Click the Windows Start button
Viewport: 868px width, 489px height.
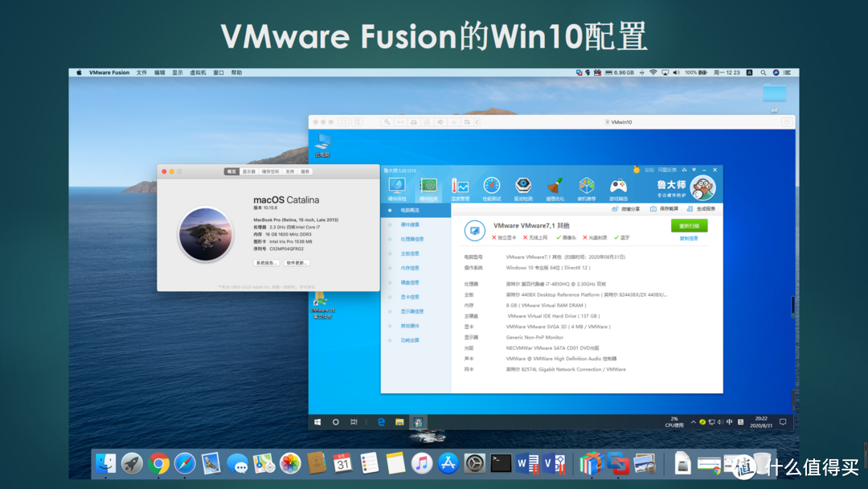[x=317, y=422]
